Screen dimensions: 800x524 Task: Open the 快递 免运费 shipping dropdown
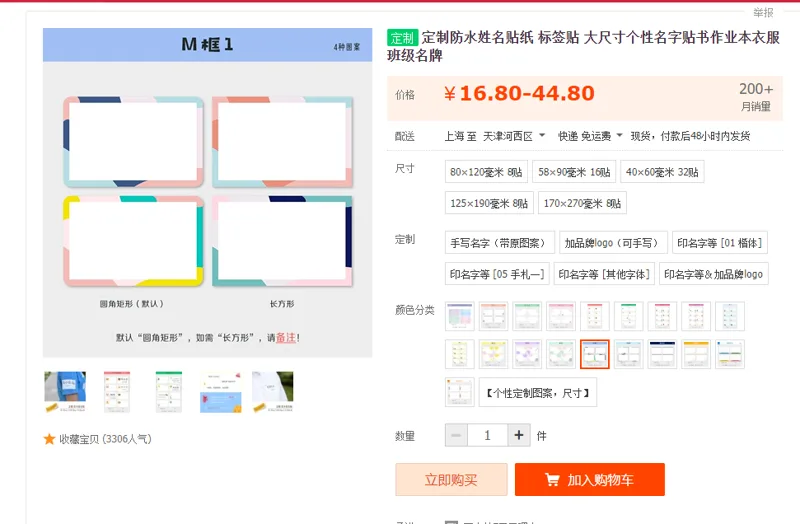(x=590, y=136)
